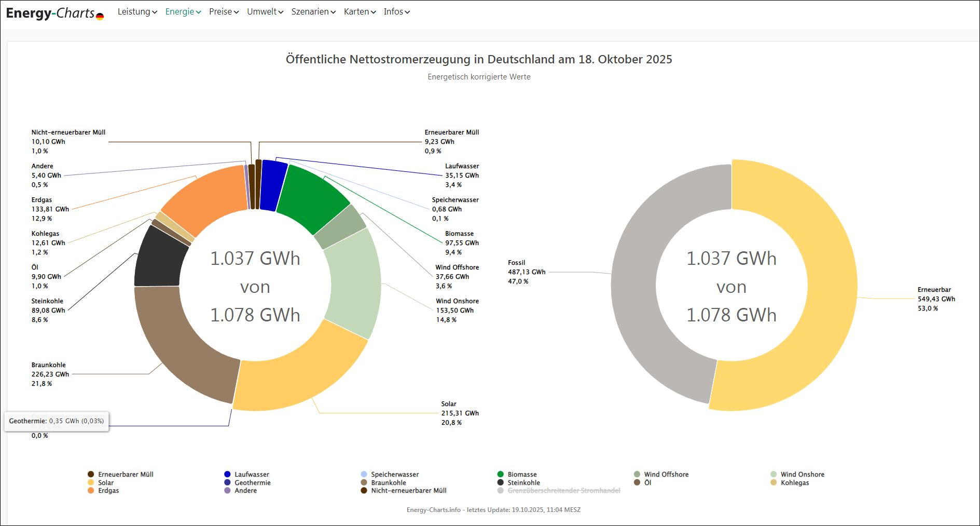The image size is (980, 526).
Task: Click the Steinkohle legend dot
Action: tap(501, 482)
